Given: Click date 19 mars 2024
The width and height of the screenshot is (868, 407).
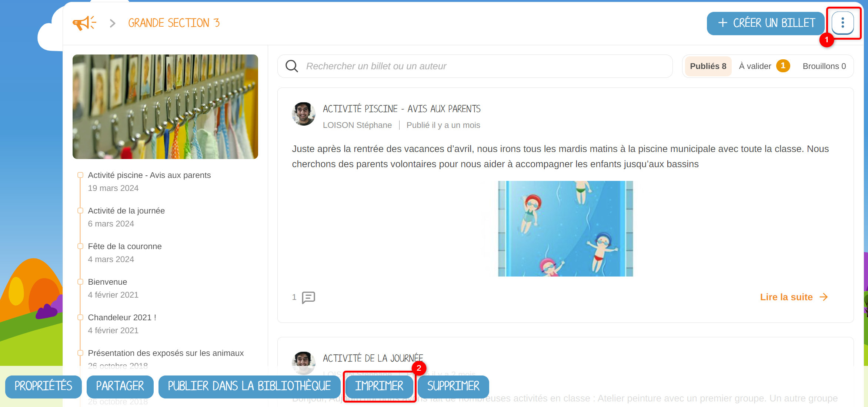Looking at the screenshot, I should [113, 188].
